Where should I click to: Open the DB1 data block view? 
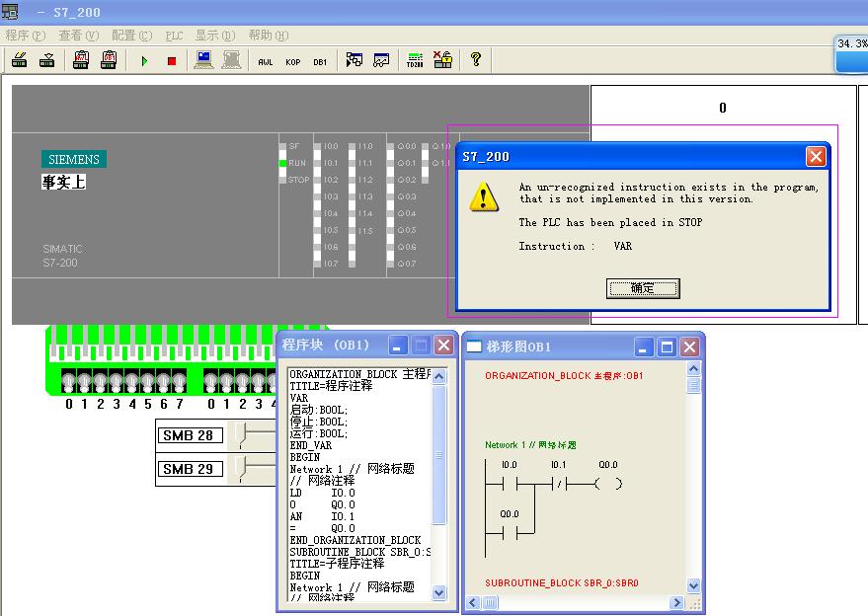pyautogui.click(x=320, y=61)
